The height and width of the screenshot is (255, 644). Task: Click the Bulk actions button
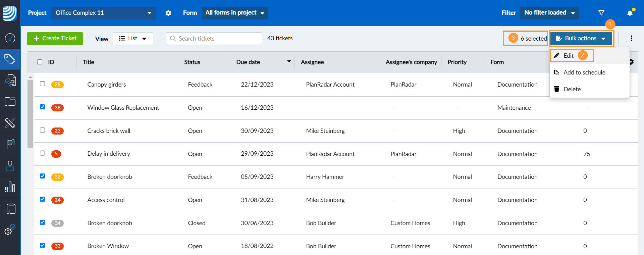tap(581, 39)
